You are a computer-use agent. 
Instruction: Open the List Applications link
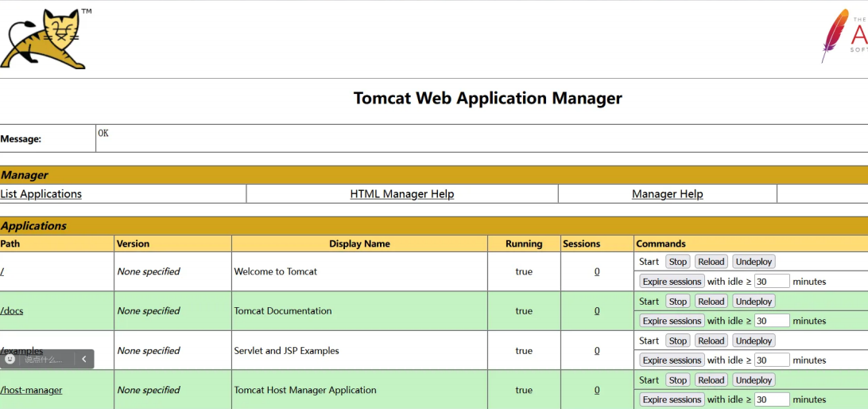click(41, 194)
